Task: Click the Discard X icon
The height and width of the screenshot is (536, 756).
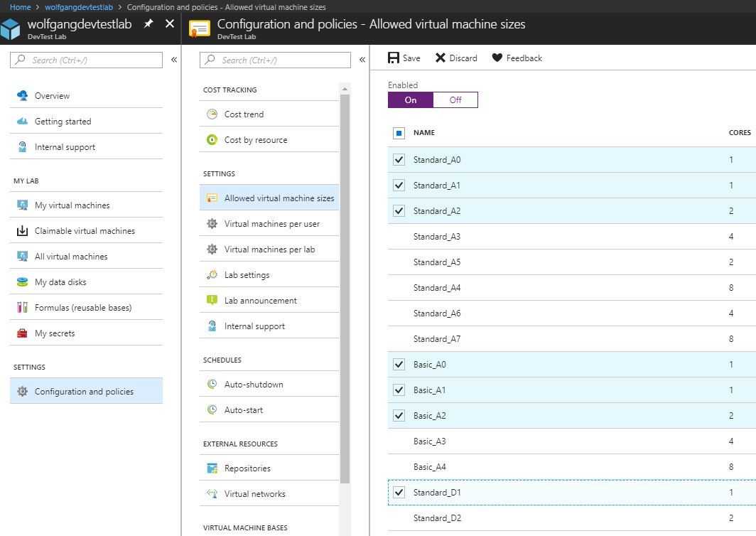Action: point(441,58)
